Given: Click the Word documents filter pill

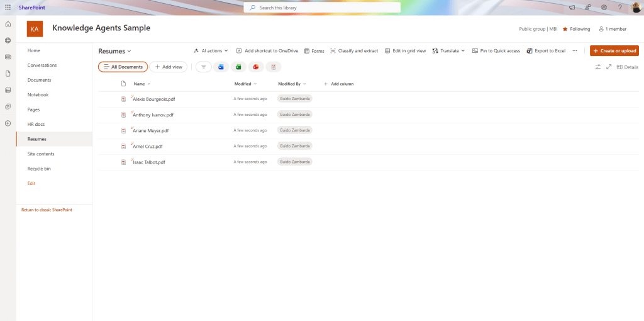Looking at the screenshot, I should [x=221, y=67].
